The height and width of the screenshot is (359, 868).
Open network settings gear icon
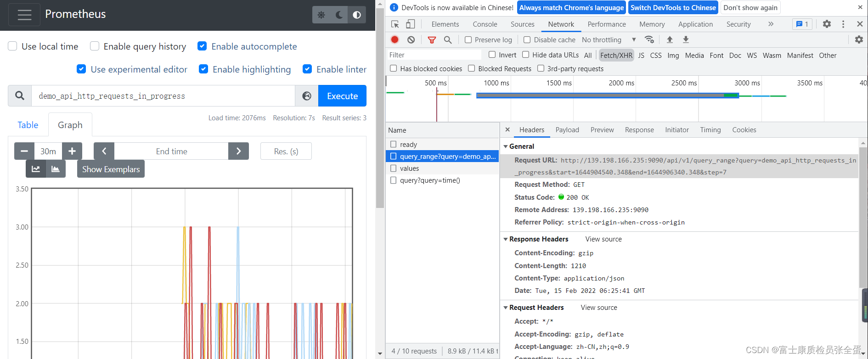[x=859, y=39]
